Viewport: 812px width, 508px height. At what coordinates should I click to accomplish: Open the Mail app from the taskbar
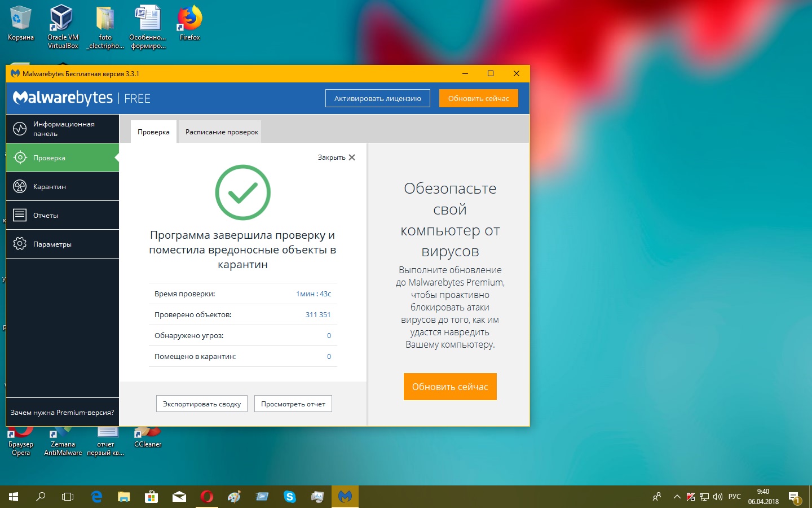pos(179,497)
